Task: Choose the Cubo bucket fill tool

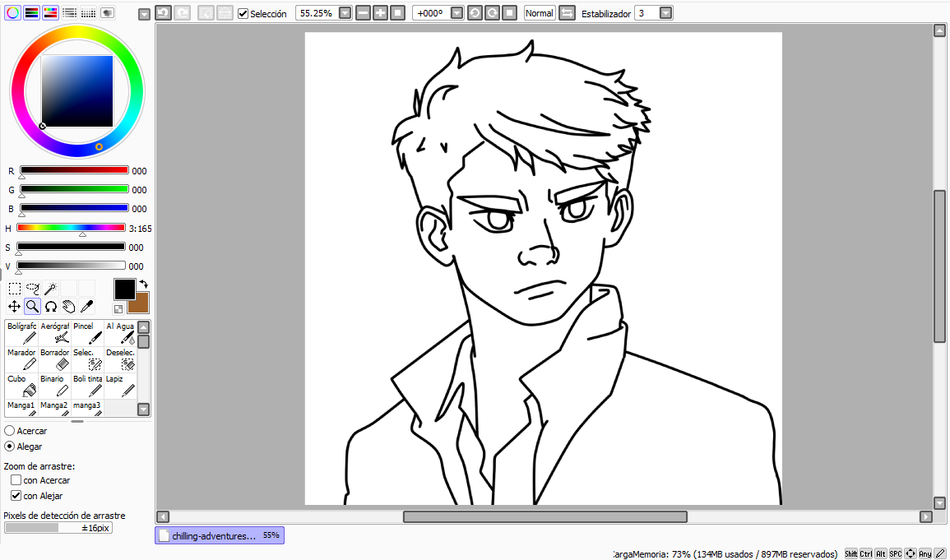Action: (22, 386)
